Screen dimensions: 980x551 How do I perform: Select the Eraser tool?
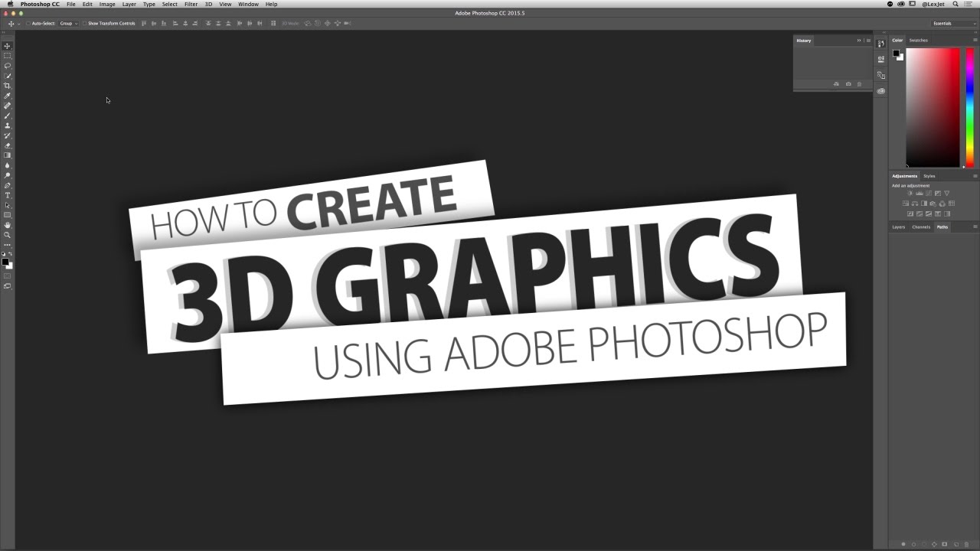(x=8, y=145)
